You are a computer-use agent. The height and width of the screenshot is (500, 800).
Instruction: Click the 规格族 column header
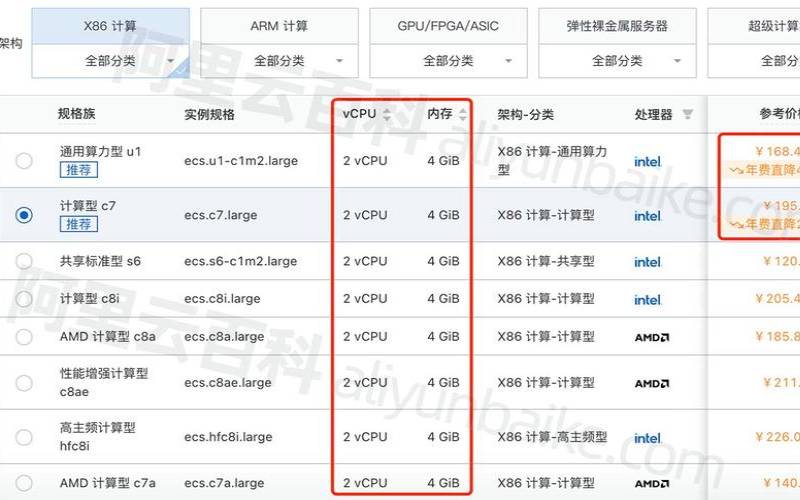click(77, 114)
